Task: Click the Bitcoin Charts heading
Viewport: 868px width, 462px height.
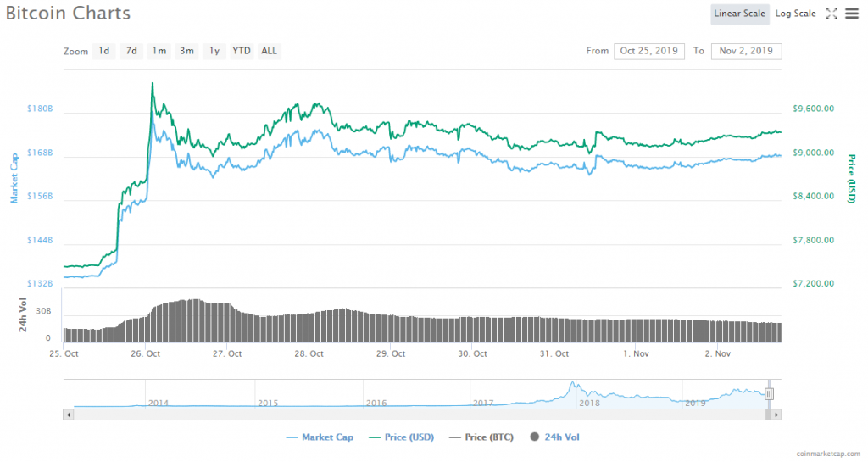Action: click(x=68, y=13)
